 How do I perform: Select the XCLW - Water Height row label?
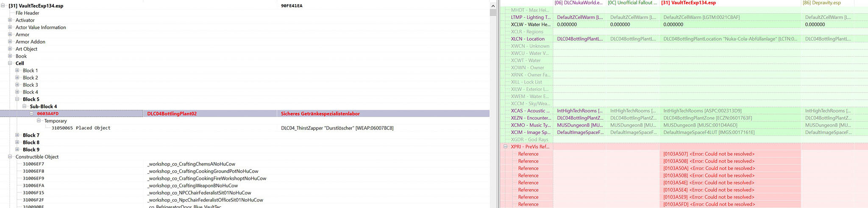[x=531, y=25]
